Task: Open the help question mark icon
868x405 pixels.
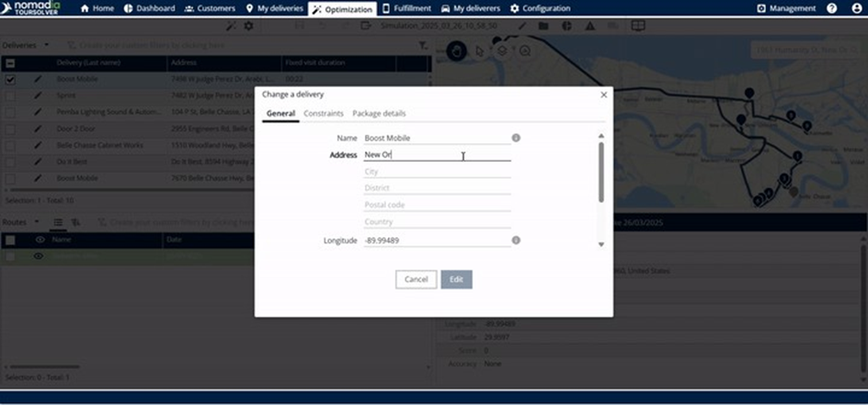Action: 832,8
